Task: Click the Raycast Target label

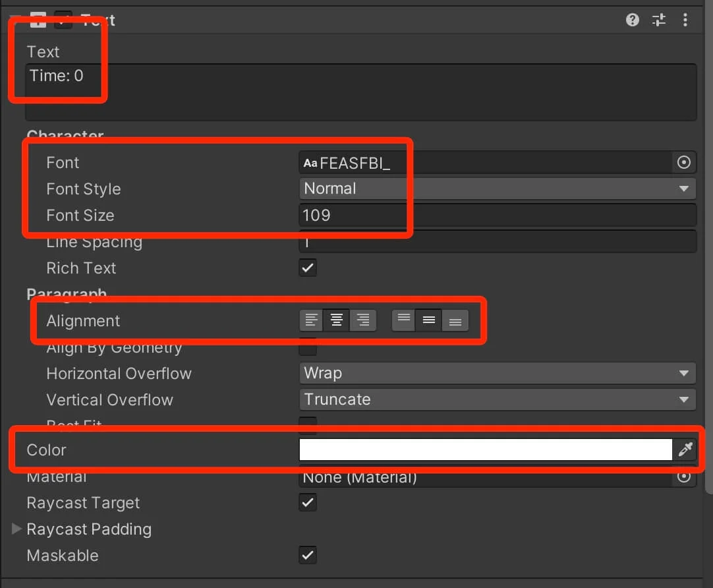Action: (83, 502)
